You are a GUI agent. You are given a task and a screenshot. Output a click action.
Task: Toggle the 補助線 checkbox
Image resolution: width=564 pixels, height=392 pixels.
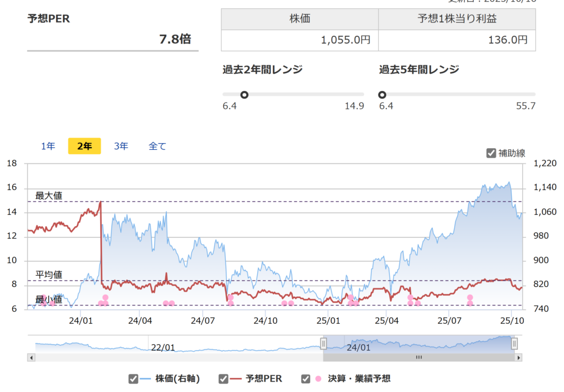[491, 154]
